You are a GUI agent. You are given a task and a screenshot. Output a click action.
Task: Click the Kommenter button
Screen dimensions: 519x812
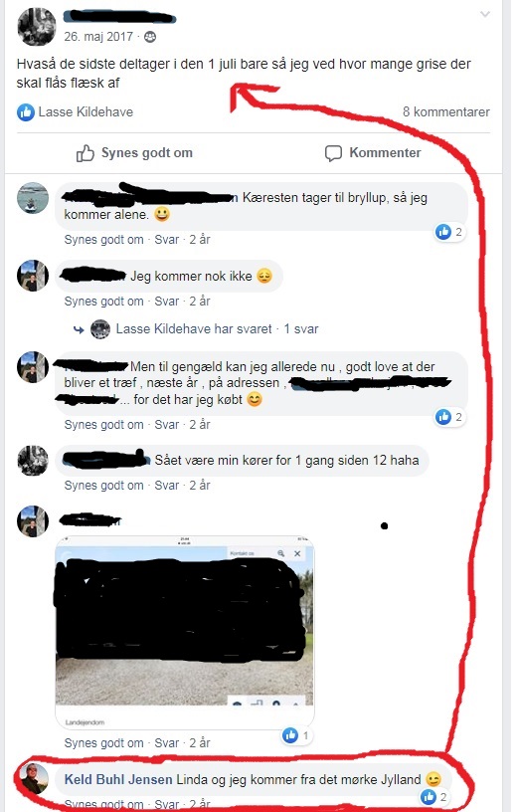373,153
